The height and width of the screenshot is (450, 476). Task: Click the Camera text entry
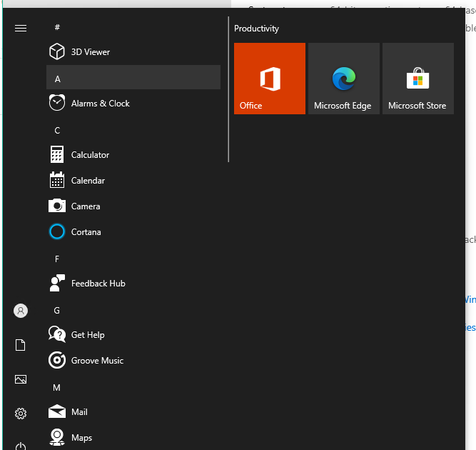tap(86, 206)
